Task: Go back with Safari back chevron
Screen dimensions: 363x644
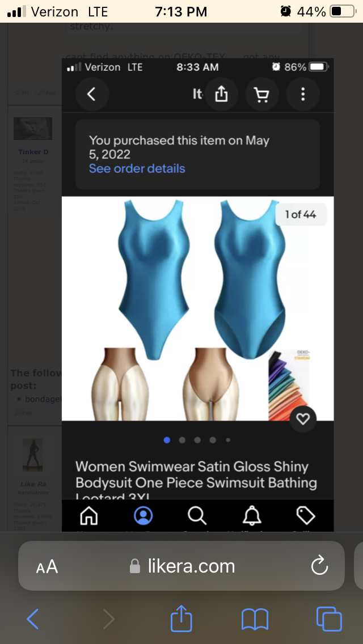Action: [x=32, y=619]
